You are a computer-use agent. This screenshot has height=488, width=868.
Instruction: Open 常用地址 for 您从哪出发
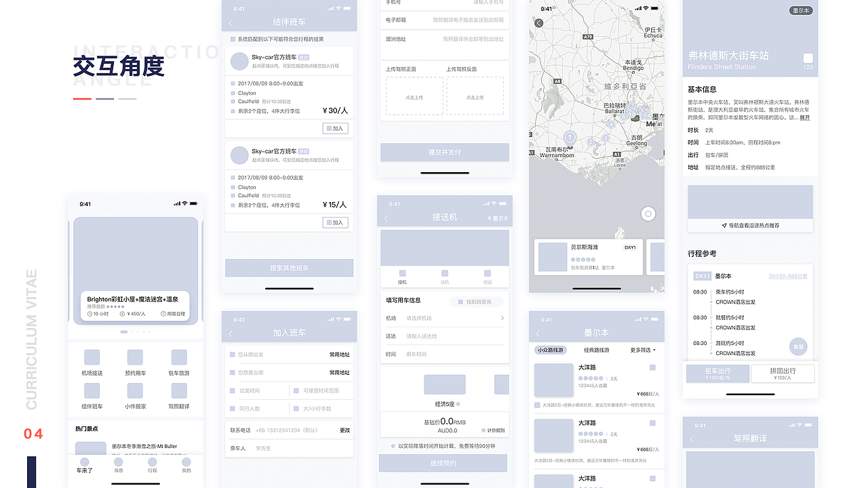(340, 354)
